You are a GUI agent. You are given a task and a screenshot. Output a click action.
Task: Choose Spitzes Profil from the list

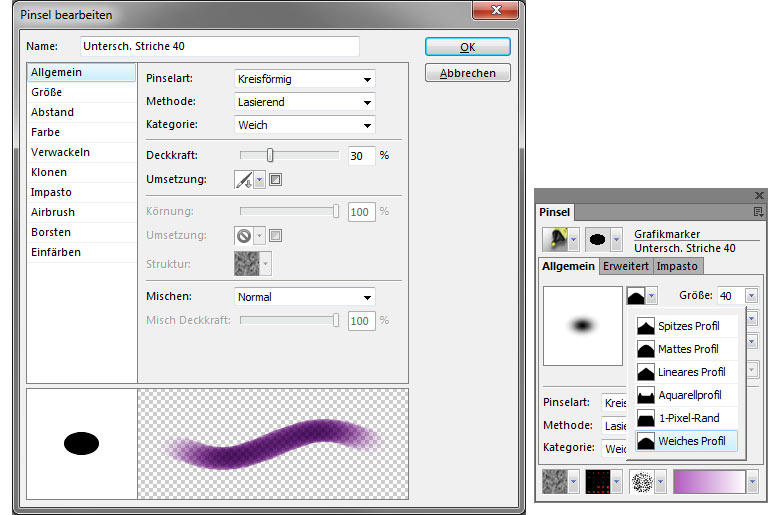click(686, 326)
